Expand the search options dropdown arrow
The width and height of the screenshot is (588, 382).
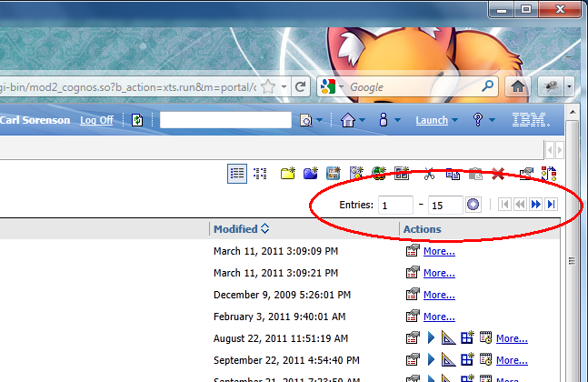click(320, 120)
